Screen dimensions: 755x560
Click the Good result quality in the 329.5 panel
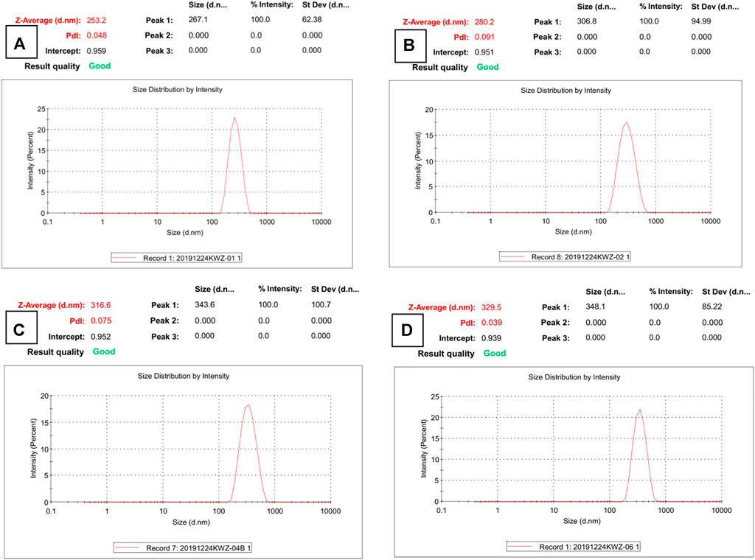[x=495, y=353]
